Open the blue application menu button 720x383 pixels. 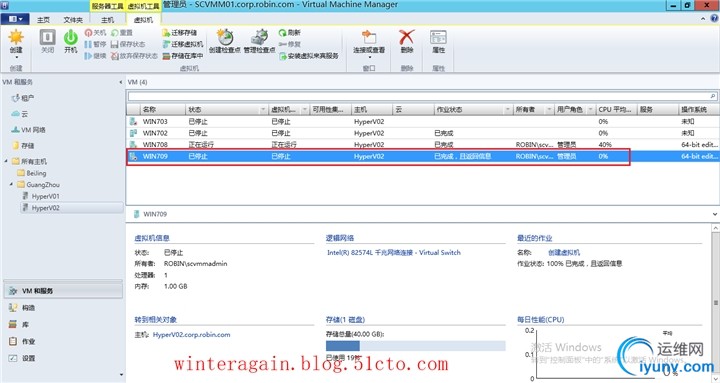[15, 19]
